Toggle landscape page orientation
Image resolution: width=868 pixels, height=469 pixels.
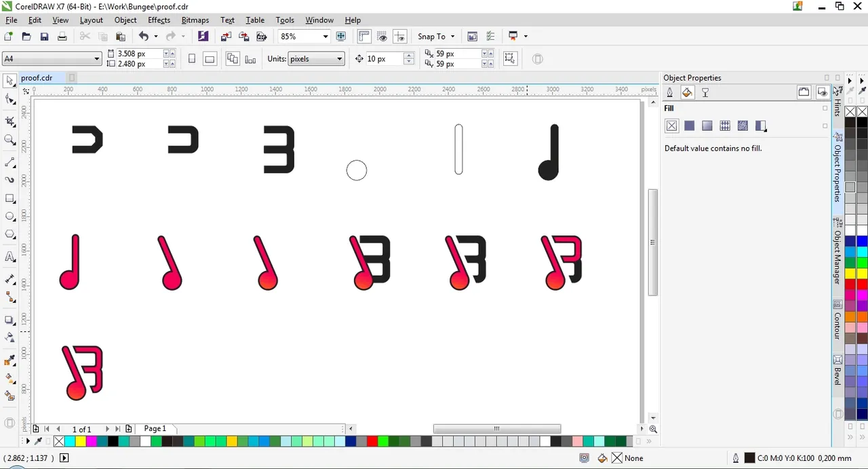click(210, 59)
